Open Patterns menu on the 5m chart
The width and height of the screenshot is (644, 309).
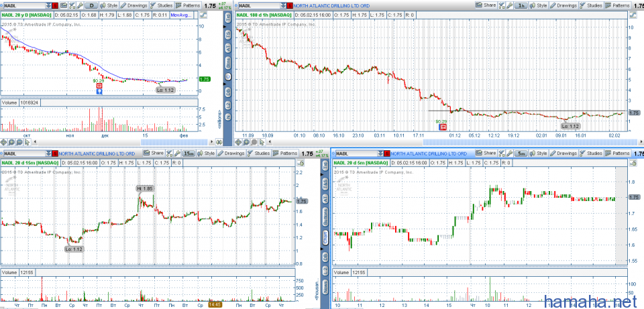(617, 153)
